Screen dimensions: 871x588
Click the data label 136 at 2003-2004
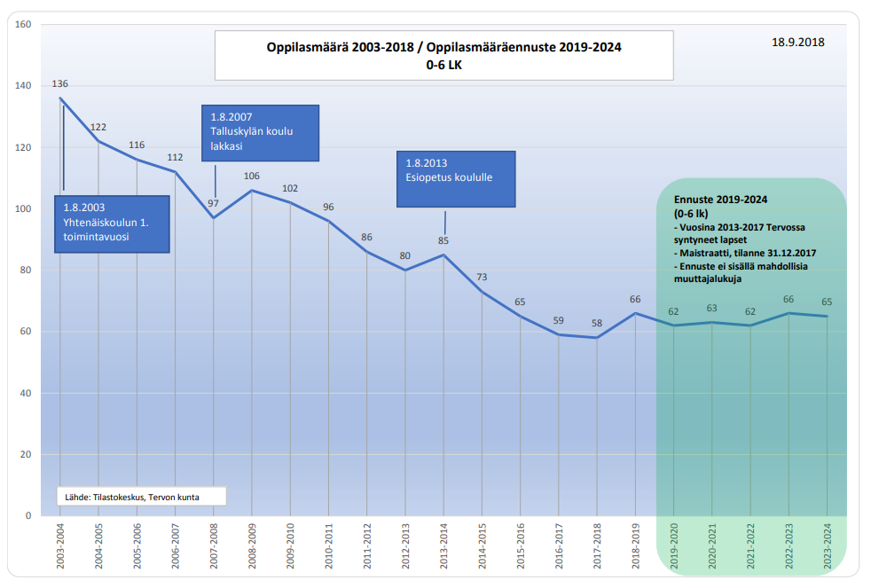click(x=60, y=84)
